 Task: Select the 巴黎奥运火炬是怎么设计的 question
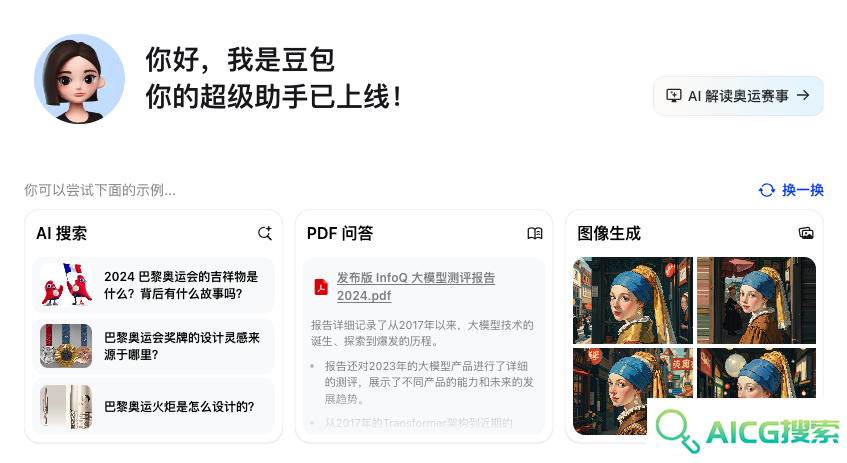153,407
